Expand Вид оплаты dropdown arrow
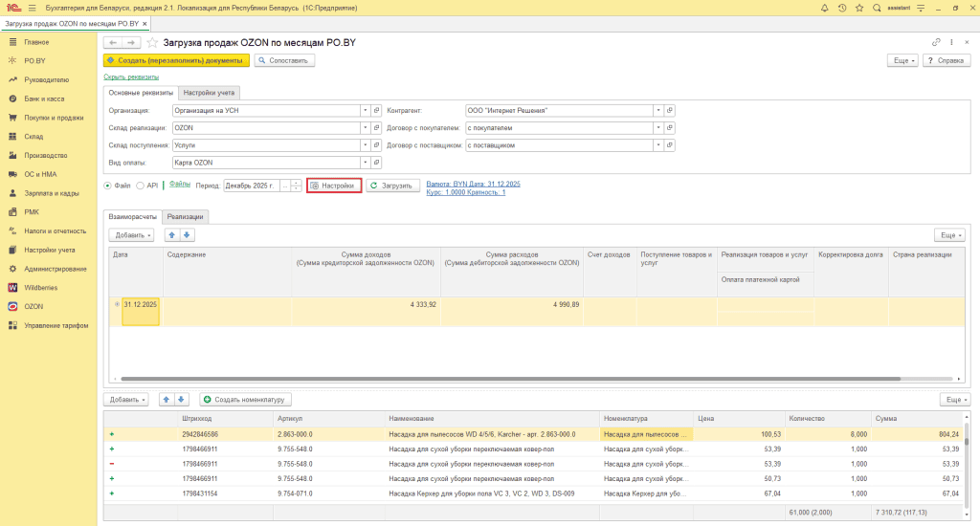 365,163
